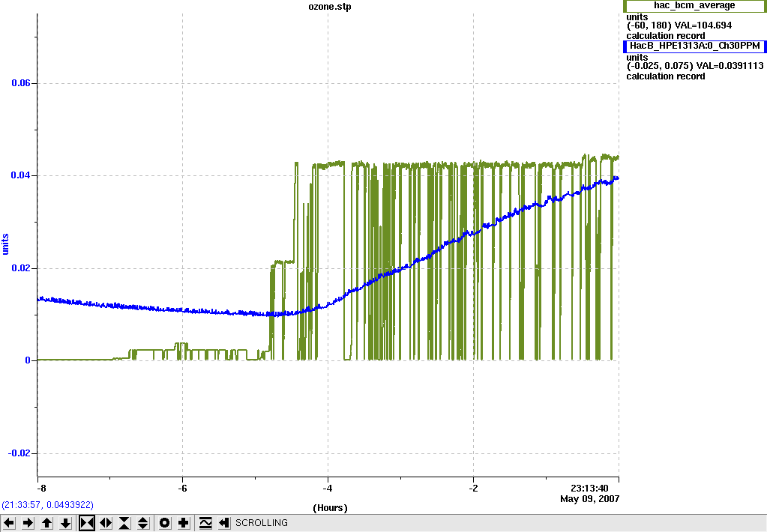The image size is (767, 532).
Task: Click the -6 hours x-axis tick label
Action: pyautogui.click(x=182, y=488)
